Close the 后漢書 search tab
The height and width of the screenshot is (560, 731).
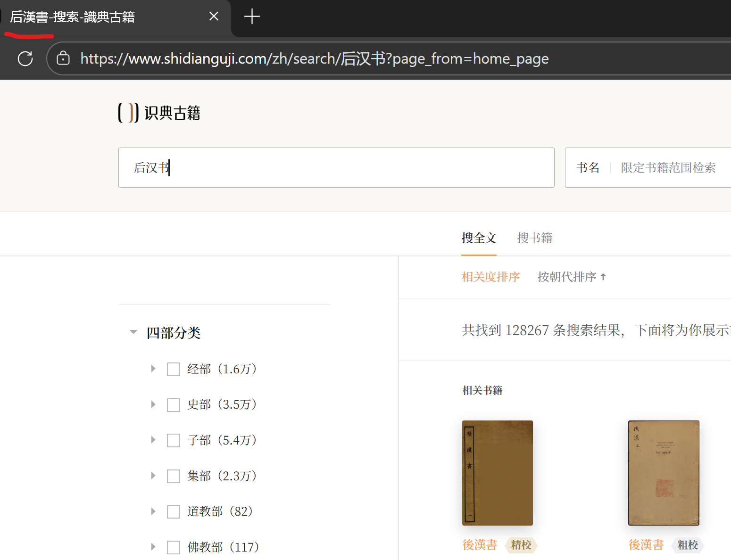click(x=214, y=16)
